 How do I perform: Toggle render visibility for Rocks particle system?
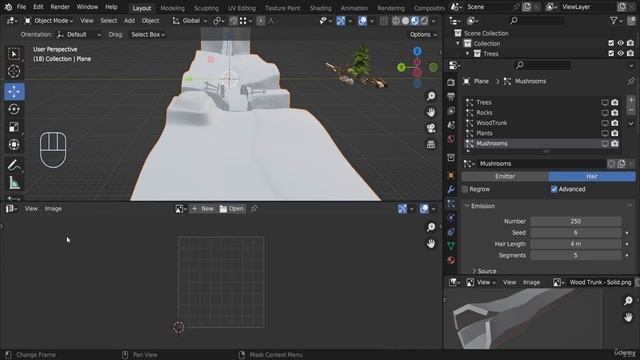tap(615, 113)
